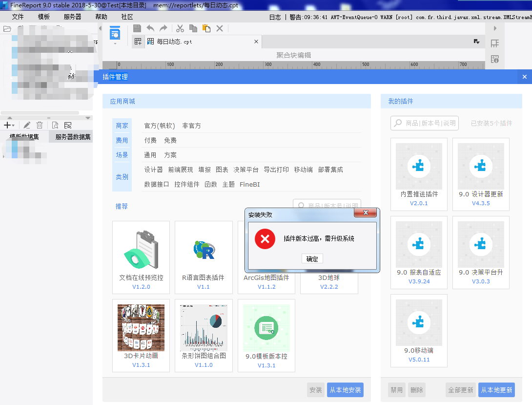The height and width of the screenshot is (405, 532).
Task: Select installed 9.0移动端 plugin
Action: [419, 330]
